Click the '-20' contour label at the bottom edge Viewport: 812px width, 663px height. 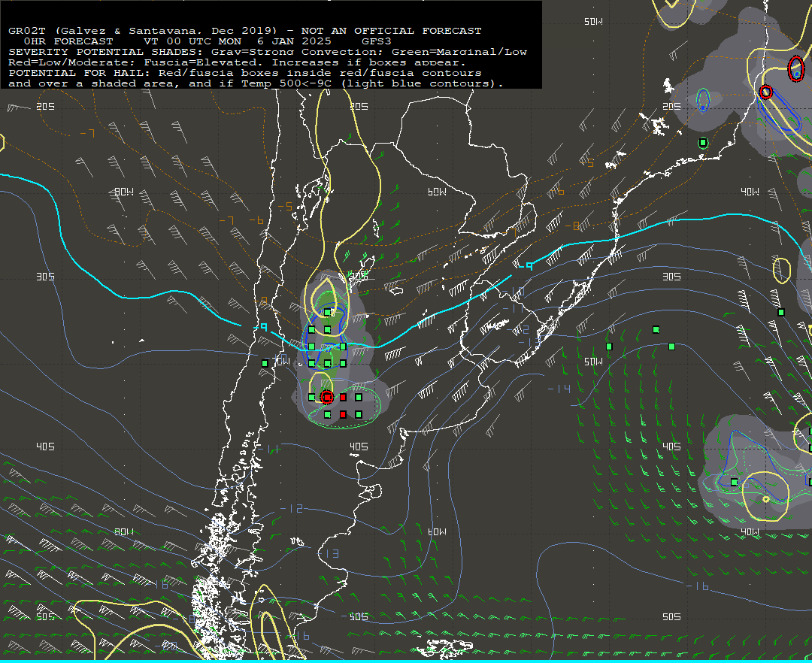(165, 646)
